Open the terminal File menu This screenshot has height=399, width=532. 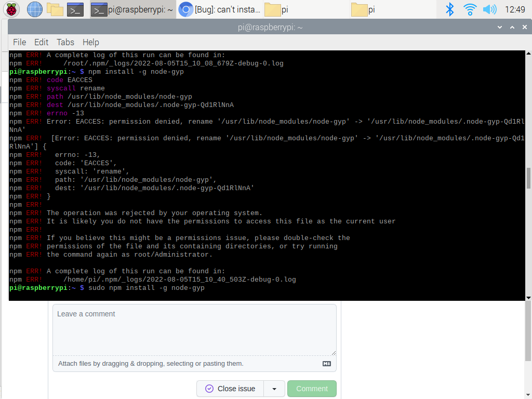pyautogui.click(x=19, y=42)
